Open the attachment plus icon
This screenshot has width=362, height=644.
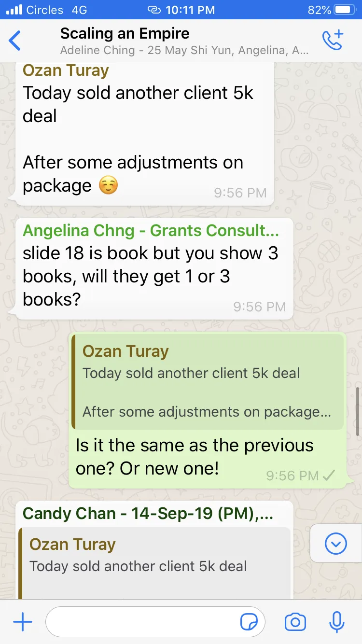pos(22,622)
